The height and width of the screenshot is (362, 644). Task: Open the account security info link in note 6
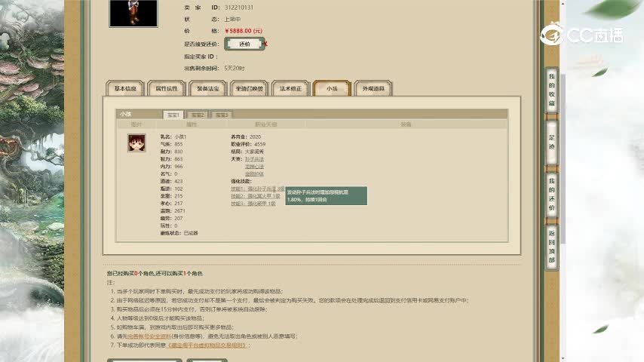[149, 336]
